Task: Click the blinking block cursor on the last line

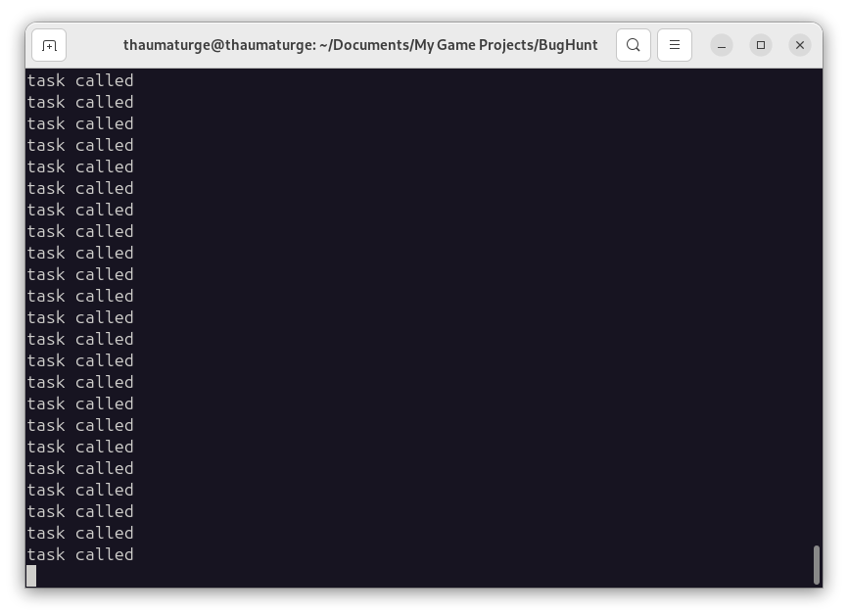Action: point(32,576)
